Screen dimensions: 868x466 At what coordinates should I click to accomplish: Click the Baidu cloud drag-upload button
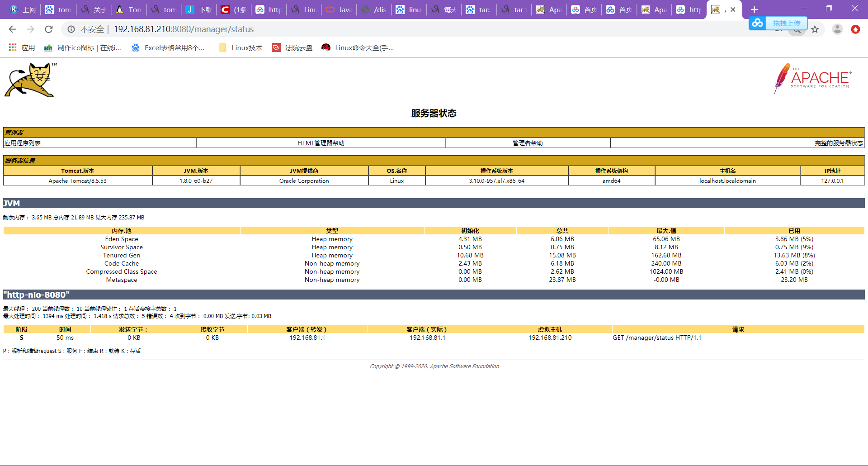tap(778, 23)
